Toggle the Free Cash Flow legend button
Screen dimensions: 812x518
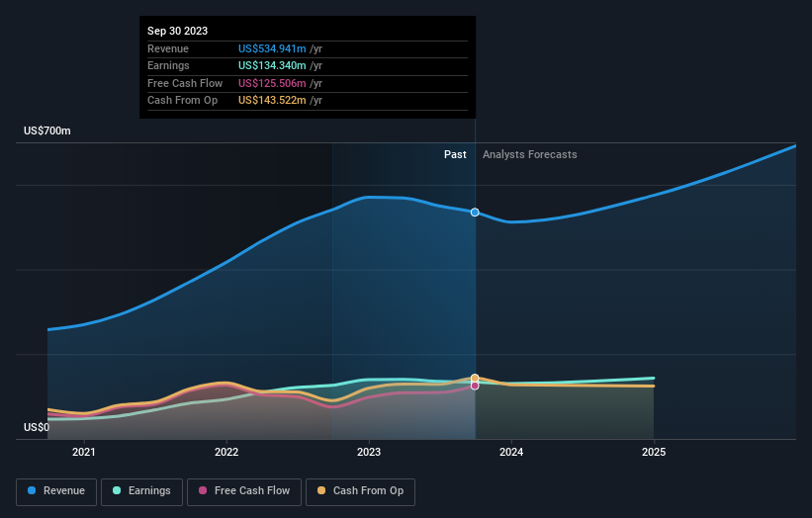244,491
